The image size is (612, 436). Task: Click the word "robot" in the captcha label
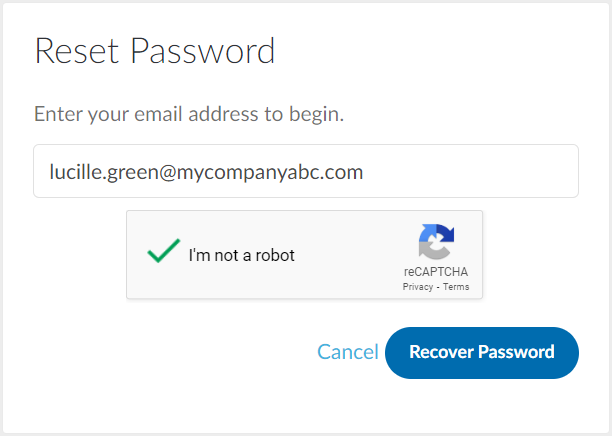[x=275, y=255]
